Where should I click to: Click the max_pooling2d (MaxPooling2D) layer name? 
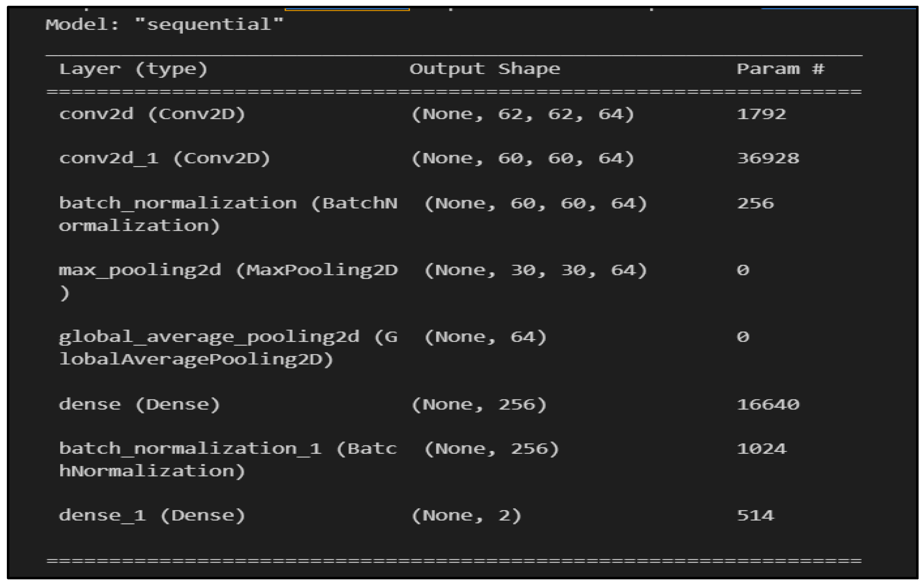pos(228,271)
